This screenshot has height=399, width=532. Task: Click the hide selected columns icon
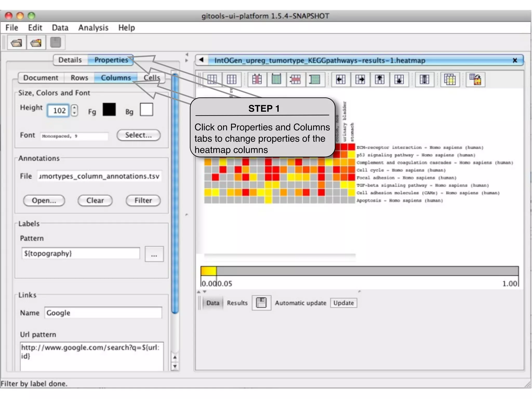(257, 79)
